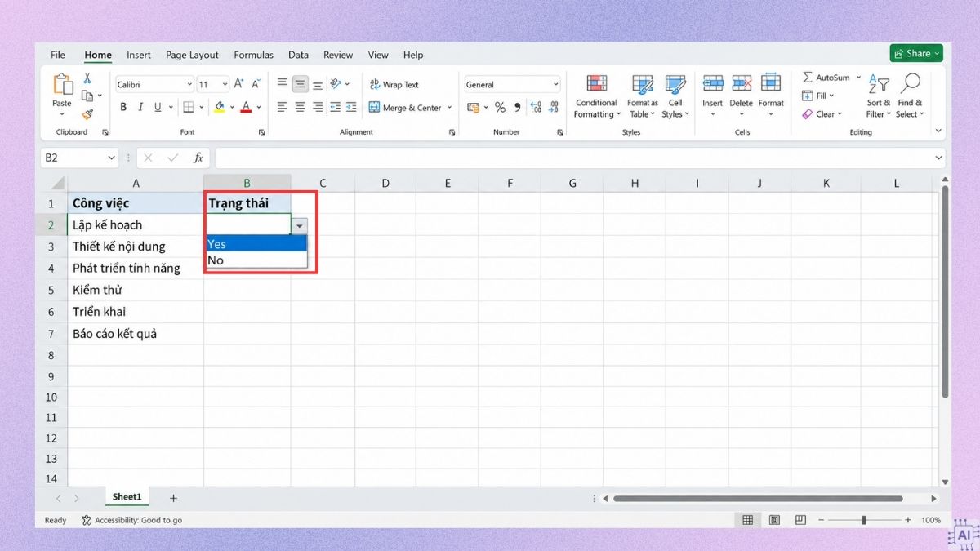This screenshot has height=551, width=980.
Task: Click the Orientation text angle icon
Action: coord(336,83)
